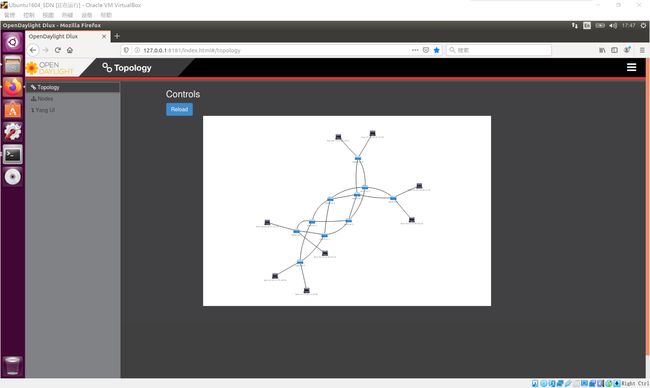The width and height of the screenshot is (650, 388).
Task: Click the OpenDaylight sunflower logo
Action: (x=32, y=68)
